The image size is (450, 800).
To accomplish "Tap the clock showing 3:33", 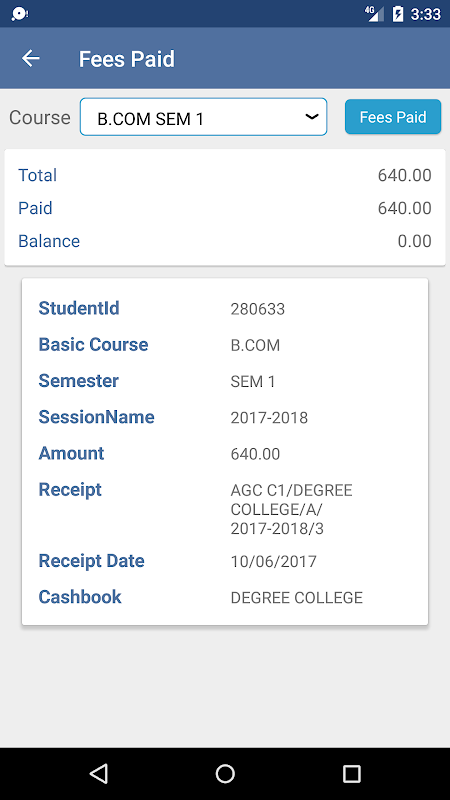I will [425, 14].
